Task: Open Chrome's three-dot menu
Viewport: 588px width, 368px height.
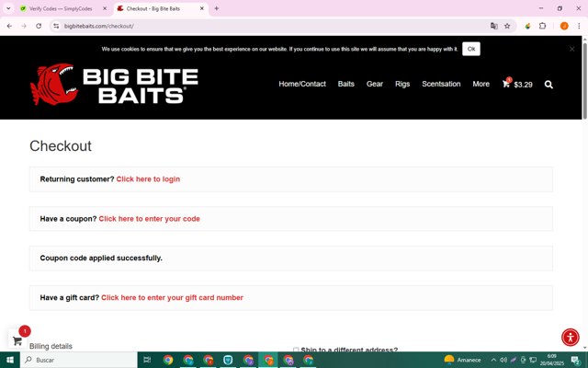Action: (579, 26)
